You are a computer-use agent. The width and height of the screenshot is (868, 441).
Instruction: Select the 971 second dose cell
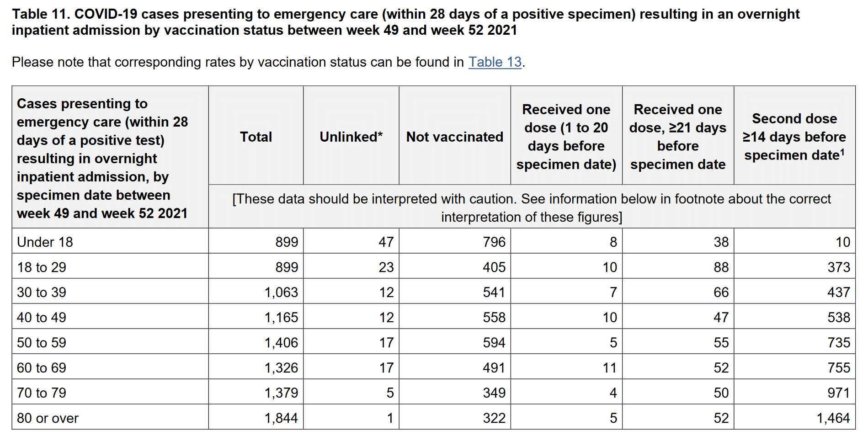pos(838,393)
